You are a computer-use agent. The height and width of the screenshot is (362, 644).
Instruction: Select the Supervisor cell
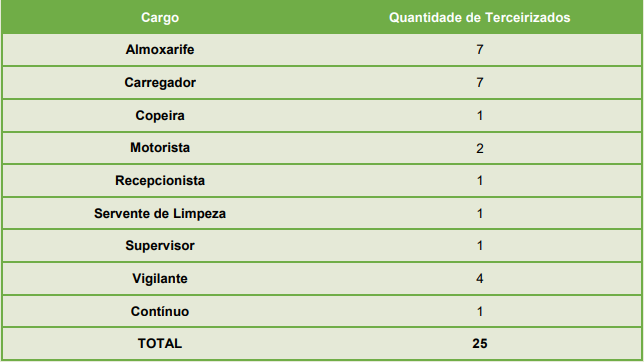point(160,246)
